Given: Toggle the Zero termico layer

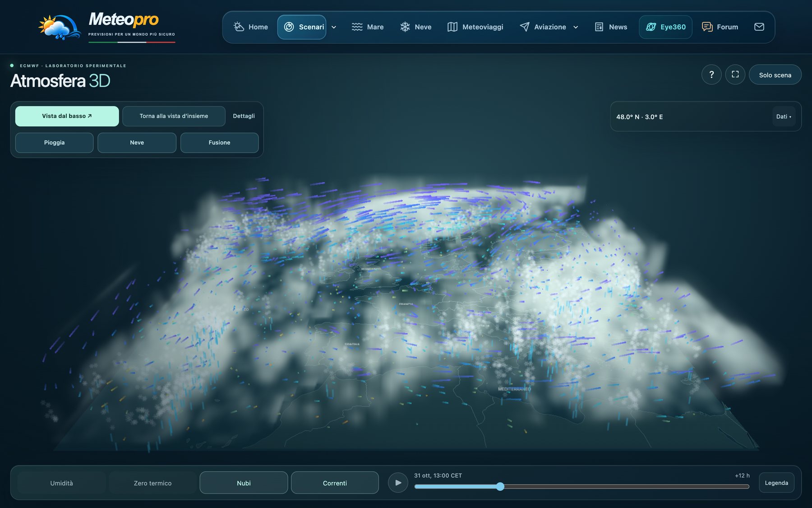Looking at the screenshot, I should pyautogui.click(x=153, y=483).
